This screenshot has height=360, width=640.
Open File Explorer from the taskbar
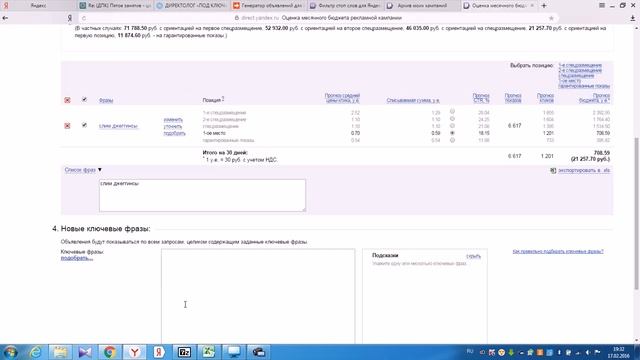[60, 352]
